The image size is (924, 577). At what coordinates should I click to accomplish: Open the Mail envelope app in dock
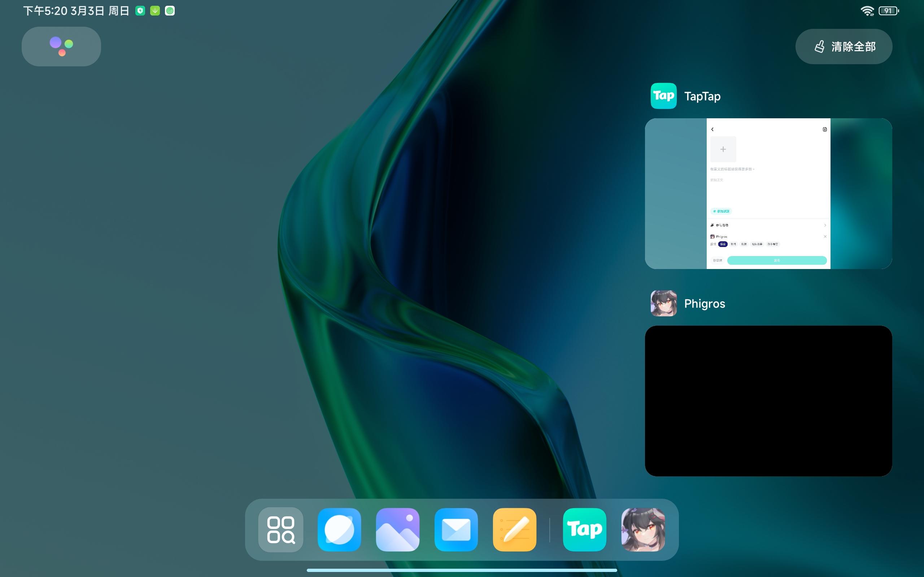456,529
